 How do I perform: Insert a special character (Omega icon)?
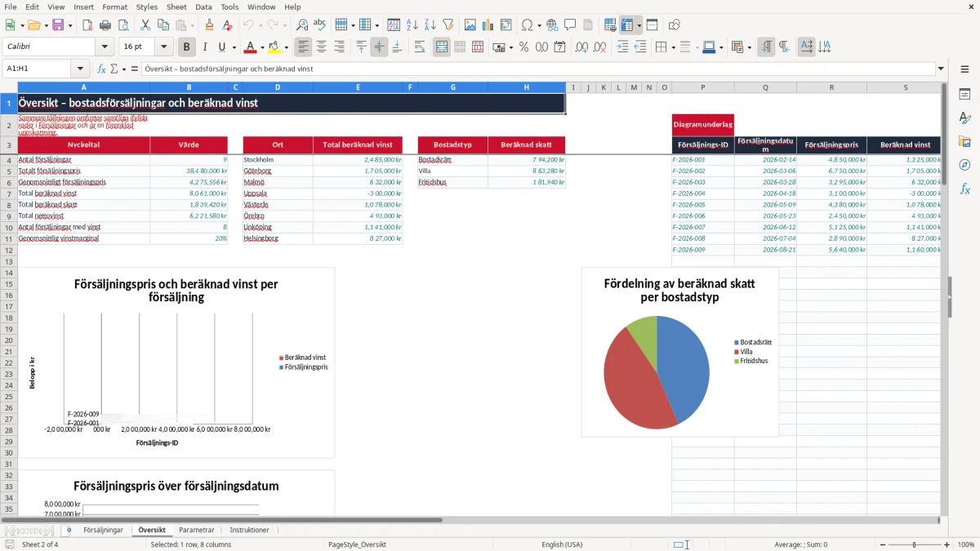(x=527, y=25)
